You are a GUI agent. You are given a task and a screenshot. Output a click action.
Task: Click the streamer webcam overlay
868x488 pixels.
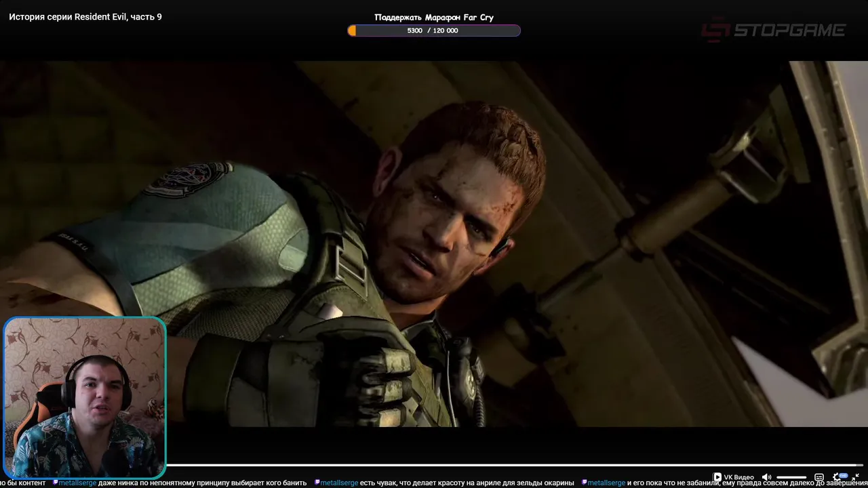click(x=84, y=398)
